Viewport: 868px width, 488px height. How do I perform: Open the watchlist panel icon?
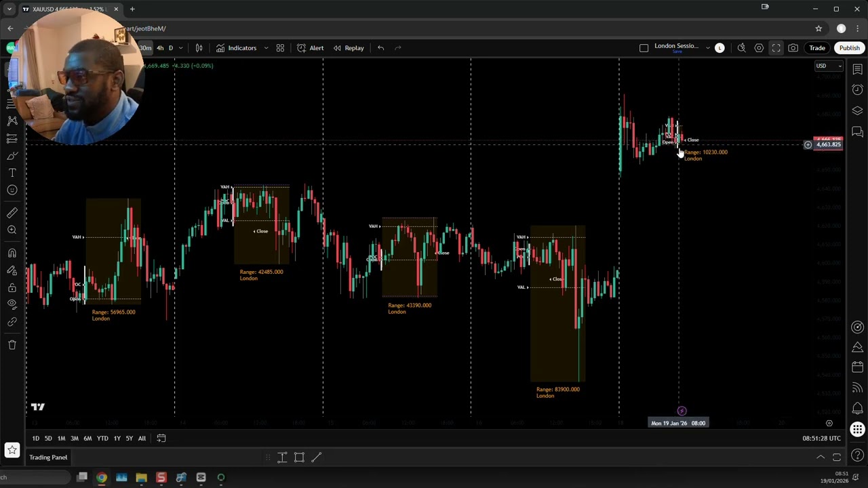(857, 69)
